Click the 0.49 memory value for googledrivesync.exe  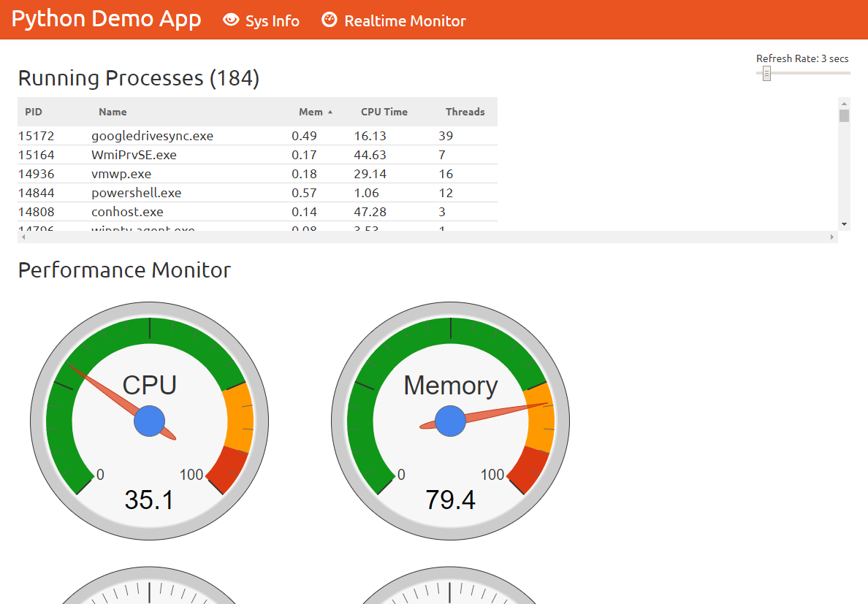pos(304,136)
